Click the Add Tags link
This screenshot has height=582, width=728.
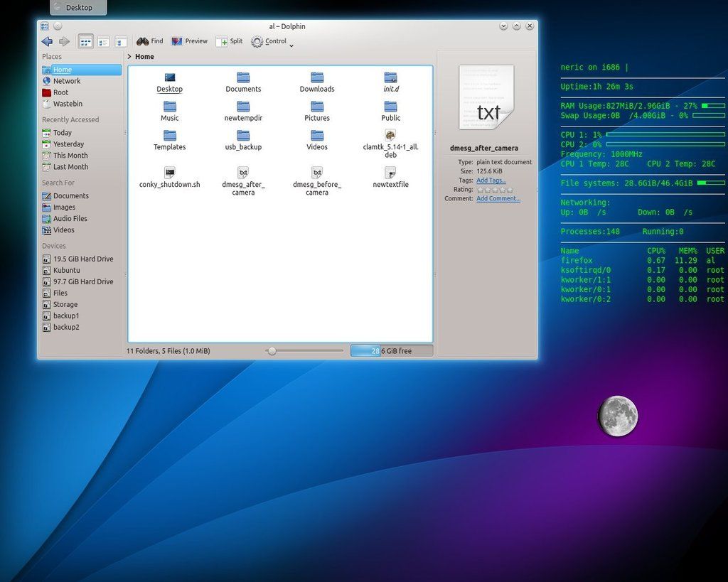(x=491, y=180)
